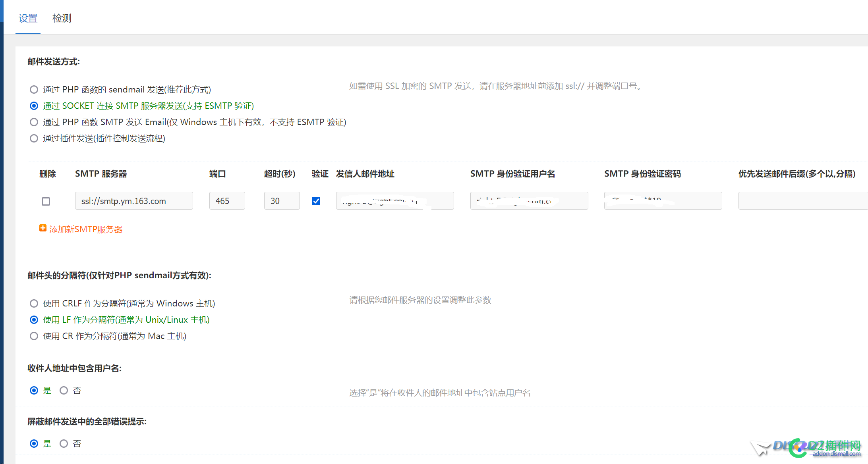This screenshot has height=464, width=868.
Task: Select PHP sendmail 发送 radio option
Action: (x=34, y=90)
